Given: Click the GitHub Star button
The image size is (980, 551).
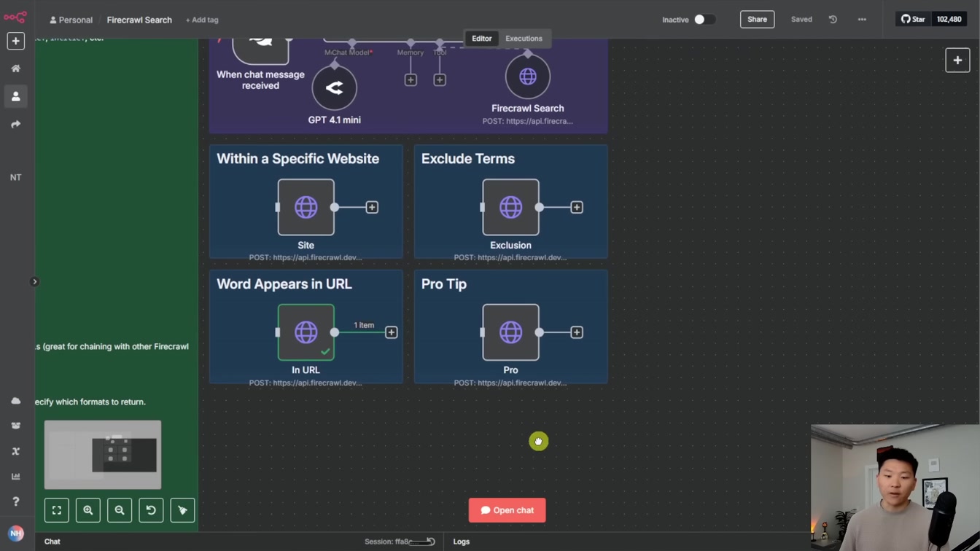Looking at the screenshot, I should [913, 20].
